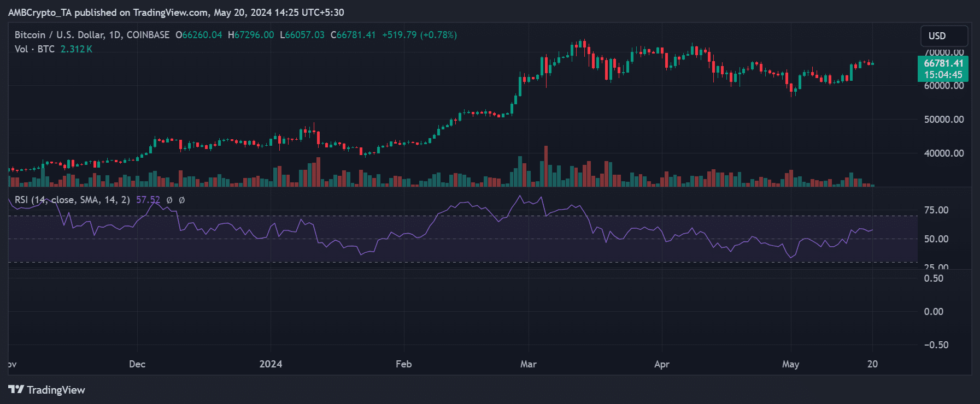Click the 40000.00 price axis label
Image resolution: width=980 pixels, height=404 pixels.
944,153
